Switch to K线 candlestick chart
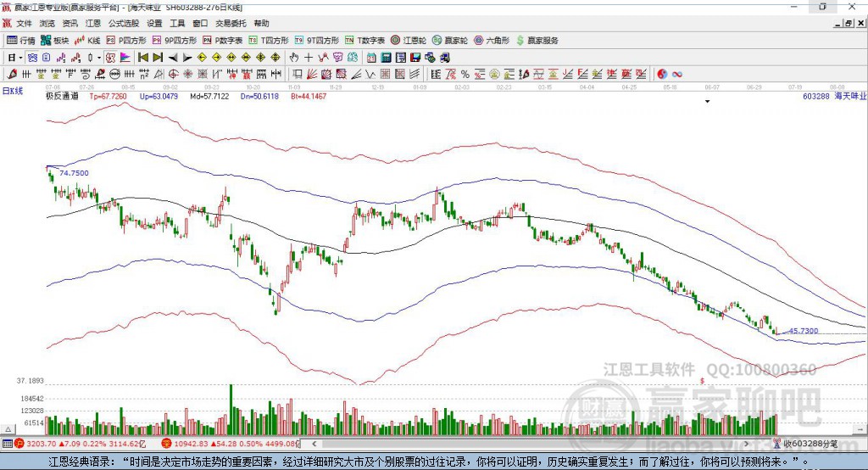The image size is (868, 470). click(87, 41)
